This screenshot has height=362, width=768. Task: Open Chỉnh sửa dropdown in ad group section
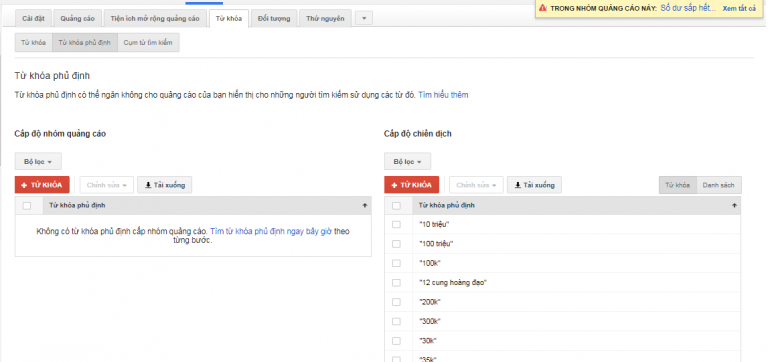coord(106,185)
